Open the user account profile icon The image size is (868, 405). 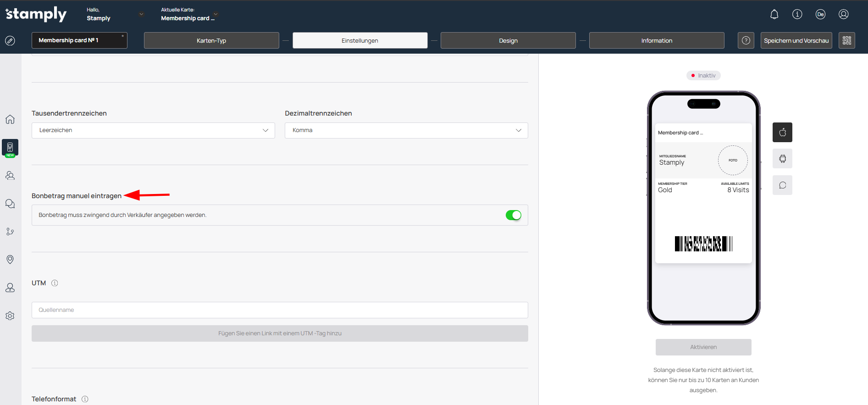[843, 14]
